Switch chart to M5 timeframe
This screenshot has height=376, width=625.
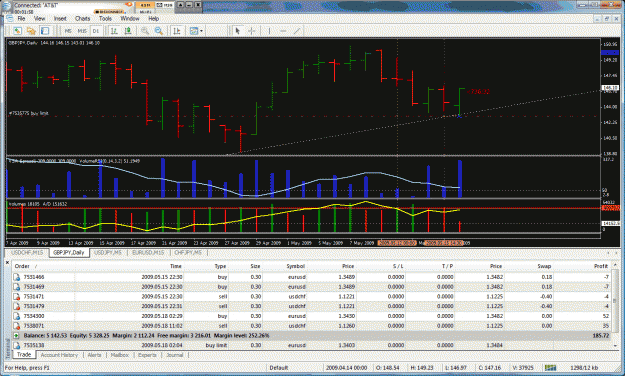68,31
